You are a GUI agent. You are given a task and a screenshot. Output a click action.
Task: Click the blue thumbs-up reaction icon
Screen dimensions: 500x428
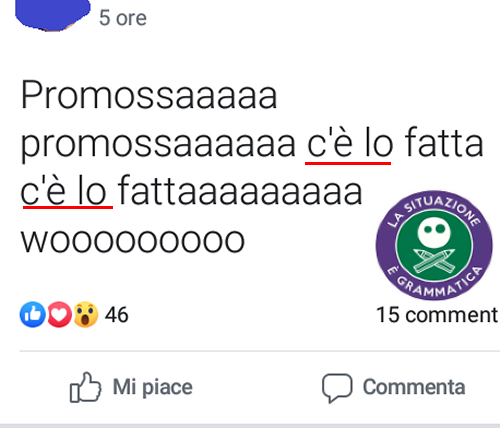coord(33,314)
